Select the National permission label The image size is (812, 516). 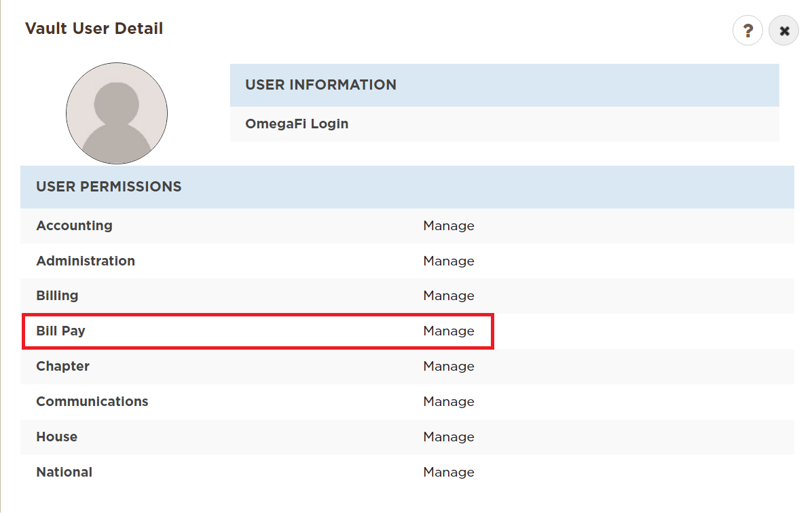[64, 472]
